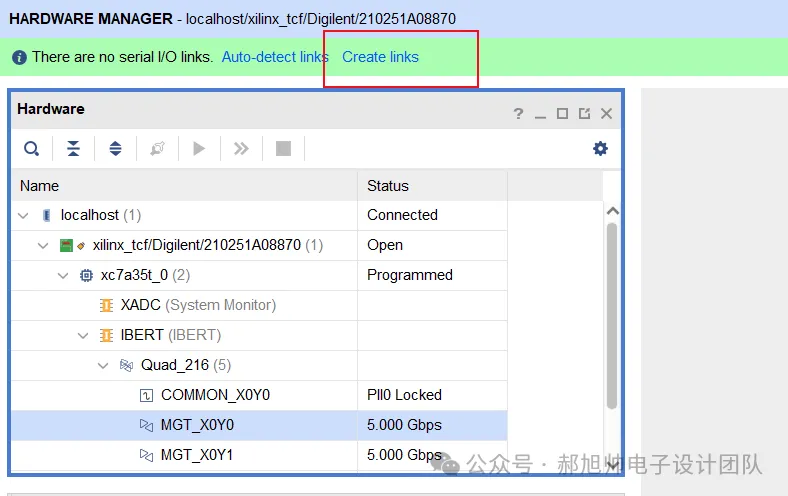Image resolution: width=788 pixels, height=496 pixels.
Task: Click the Run trigger immediate icon
Action: click(241, 149)
